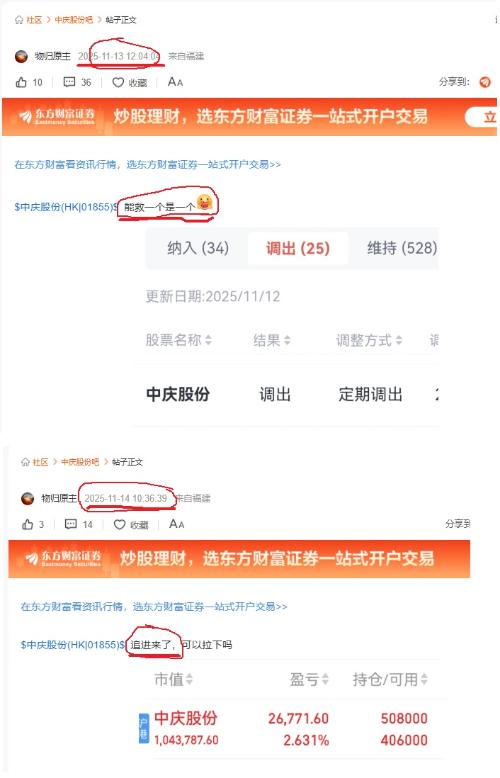Switch to the 纳入 (34) tab
500x778 pixels.
tap(198, 248)
